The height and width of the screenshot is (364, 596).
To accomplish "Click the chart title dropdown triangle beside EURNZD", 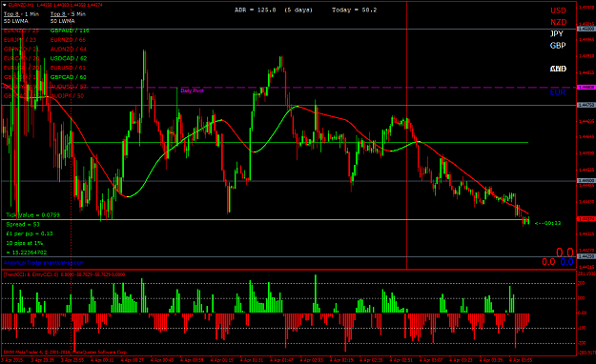I will tap(5, 5).
